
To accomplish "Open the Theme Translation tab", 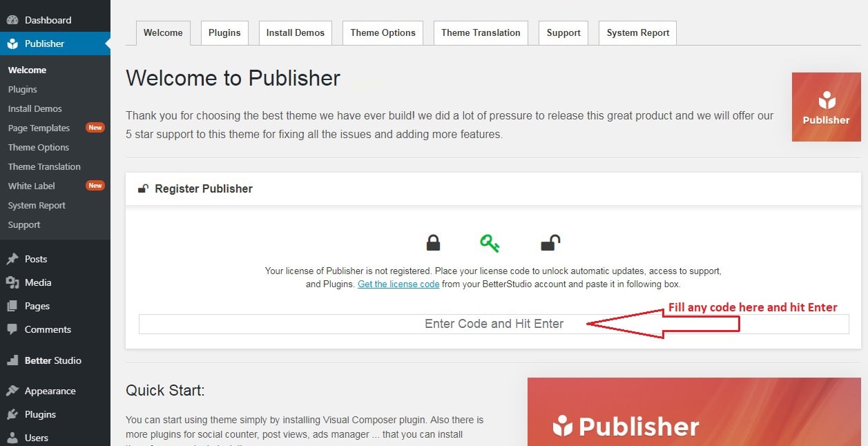I will tap(481, 32).
